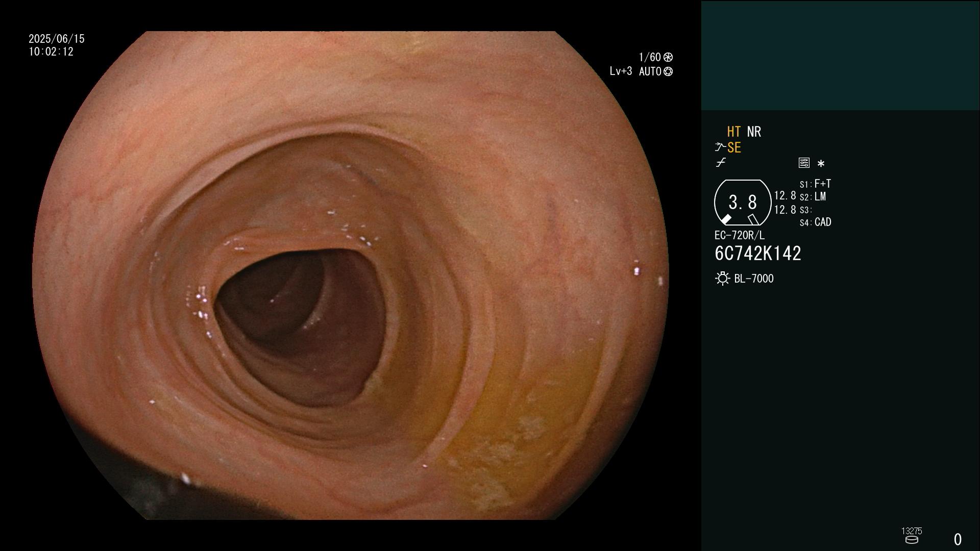Open the settings sliders icon
The image size is (980, 551).
pyautogui.click(x=804, y=163)
